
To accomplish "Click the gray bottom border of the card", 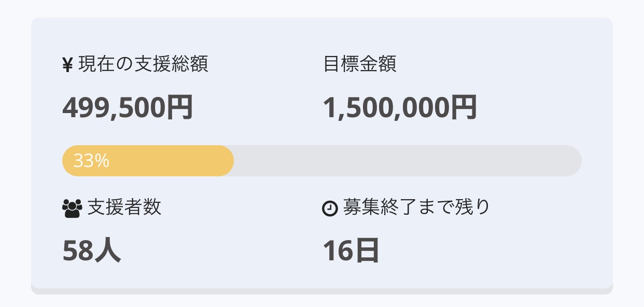I will pyautogui.click(x=321, y=291).
